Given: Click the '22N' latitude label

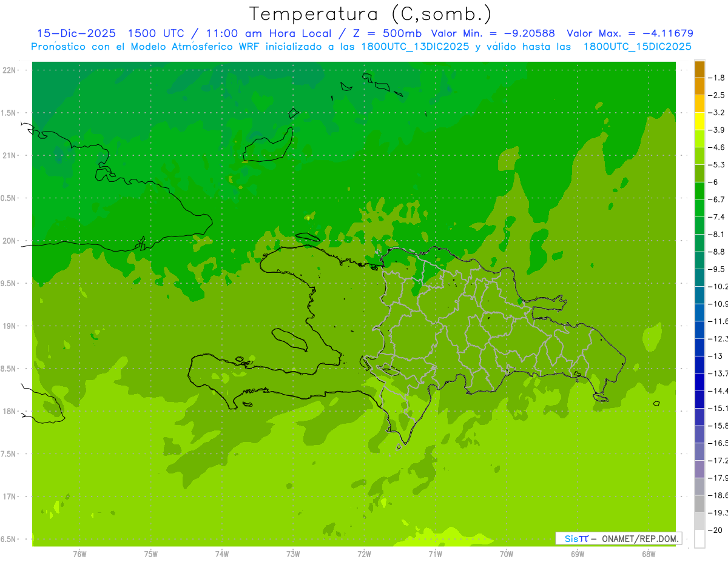Looking at the screenshot, I should 10,70.
